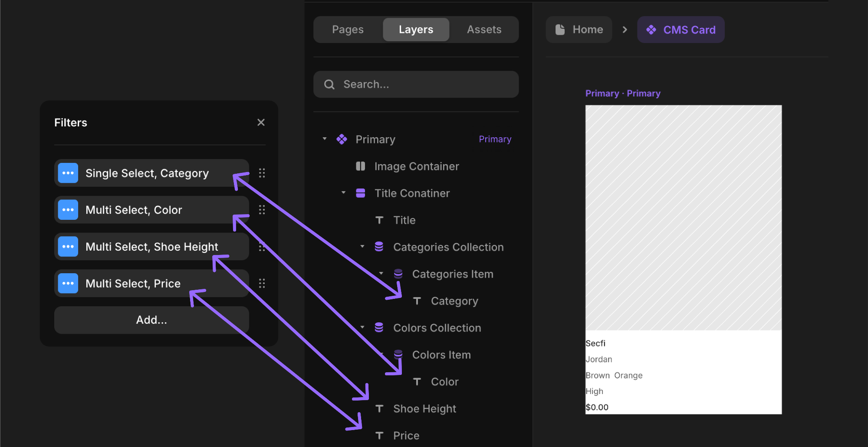Click the Categories Collection database icon
This screenshot has width=868, height=447.
pyautogui.click(x=379, y=247)
